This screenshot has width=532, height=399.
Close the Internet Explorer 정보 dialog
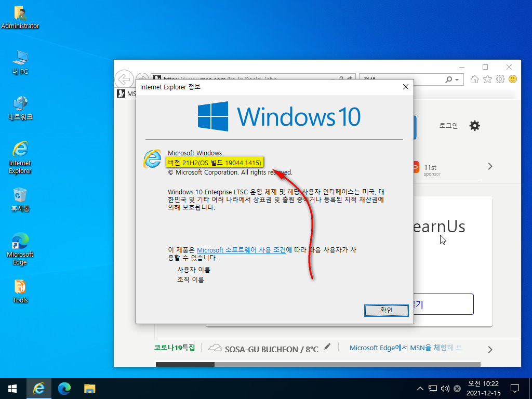(x=405, y=87)
